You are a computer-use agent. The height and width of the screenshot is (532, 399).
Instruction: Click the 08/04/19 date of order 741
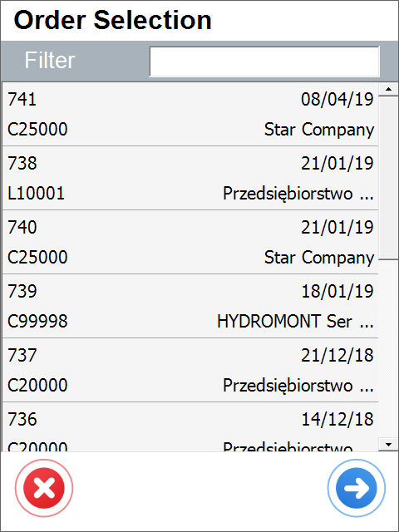tap(337, 99)
